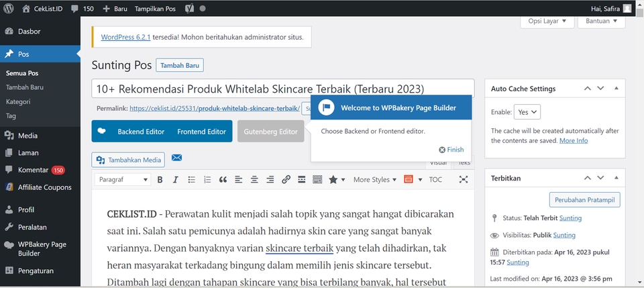Image resolution: width=644 pixels, height=288 pixels.
Task: Insert a blockquote
Action: (223, 179)
